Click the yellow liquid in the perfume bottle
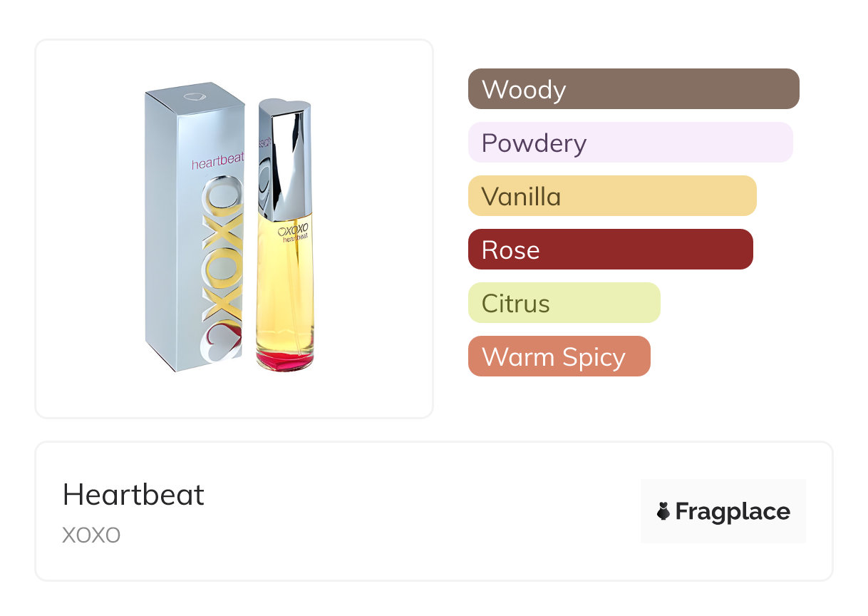Image resolution: width=868 pixels, height=616 pixels. tap(284, 299)
